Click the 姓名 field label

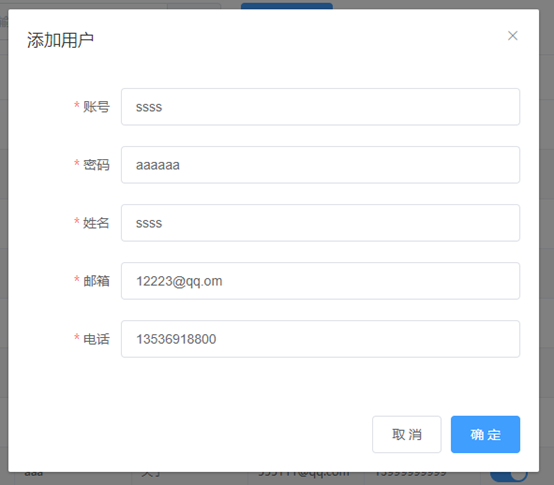pos(96,223)
